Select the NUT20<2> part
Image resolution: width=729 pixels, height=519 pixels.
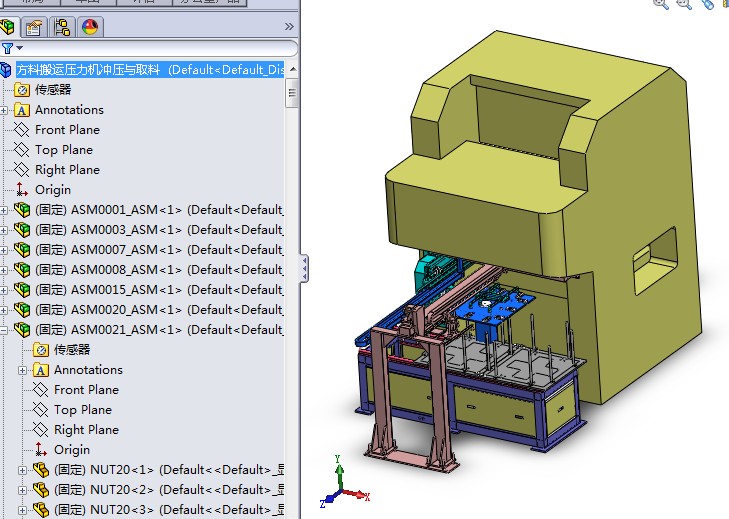pyautogui.click(x=169, y=490)
